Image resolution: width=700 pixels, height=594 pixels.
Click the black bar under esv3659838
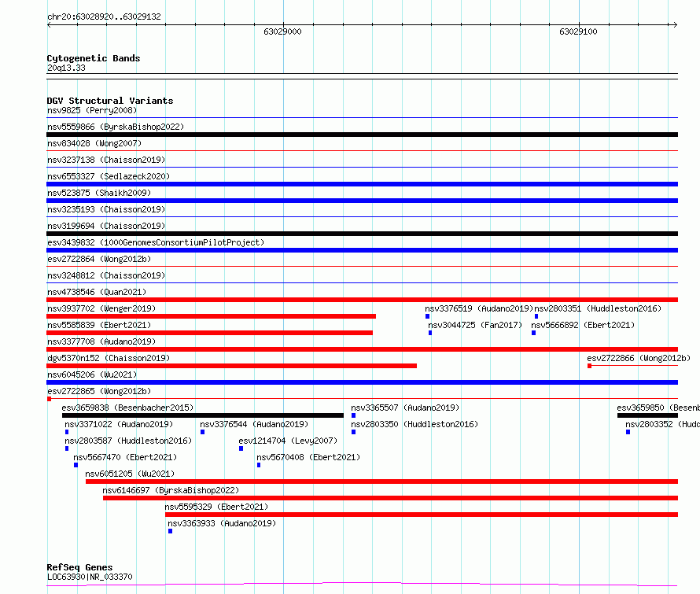(203, 415)
